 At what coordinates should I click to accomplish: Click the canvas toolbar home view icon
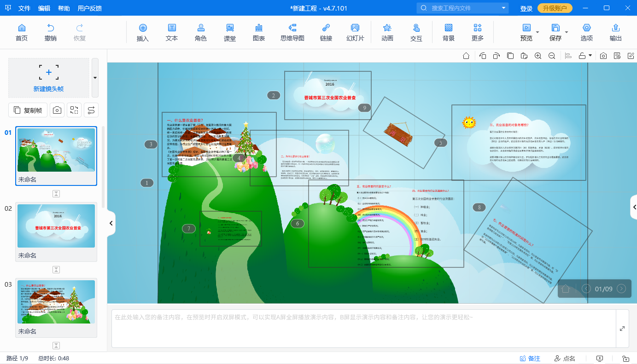click(466, 56)
